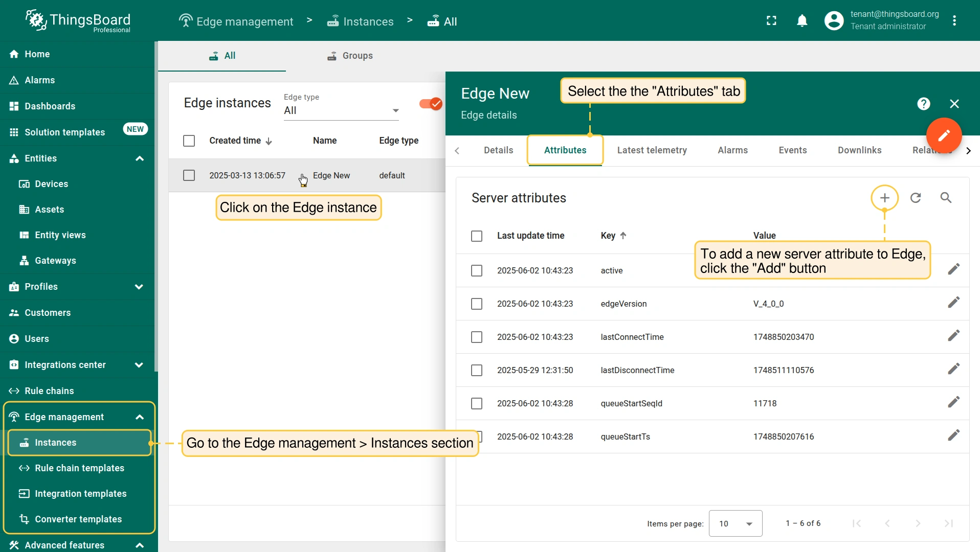Image resolution: width=980 pixels, height=552 pixels.
Task: Toggle the orange switch next to Edge type
Action: [430, 104]
